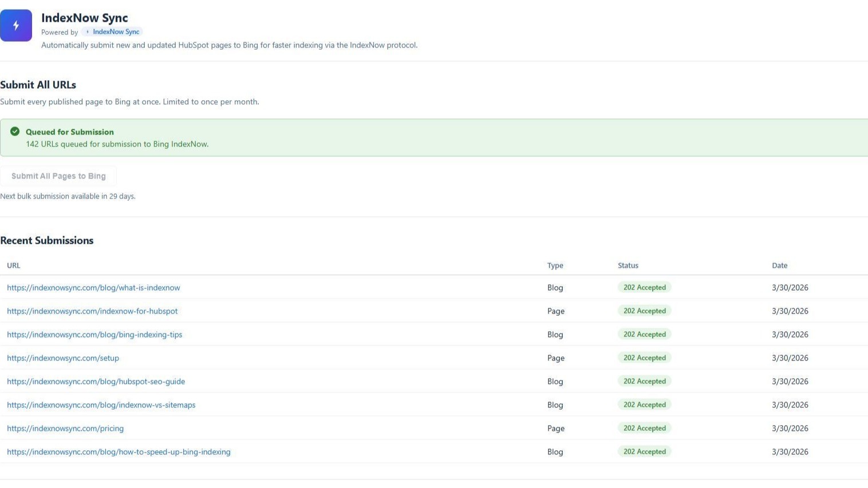
Task: Click 202 Accepted badge for pricing row
Action: [644, 429]
